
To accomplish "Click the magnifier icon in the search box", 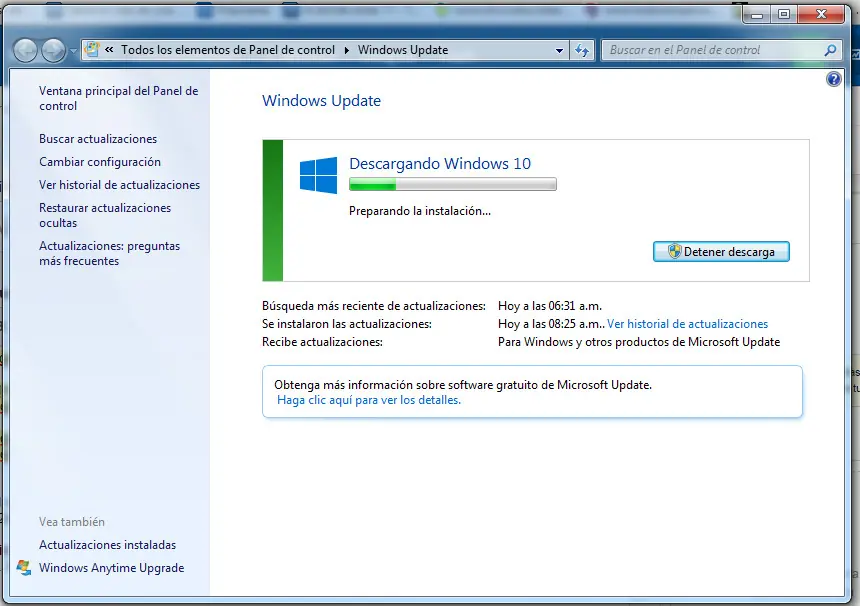I will (828, 49).
